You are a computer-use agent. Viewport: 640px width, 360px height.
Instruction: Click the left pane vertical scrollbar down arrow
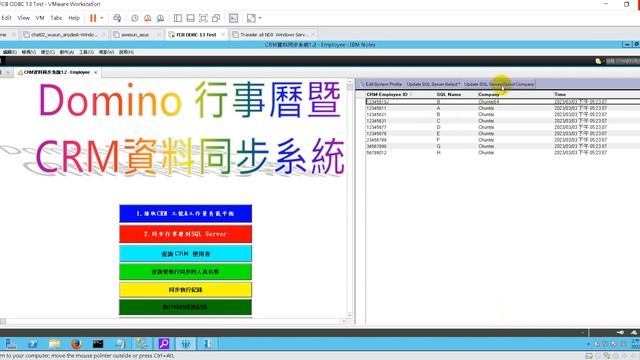(350, 316)
